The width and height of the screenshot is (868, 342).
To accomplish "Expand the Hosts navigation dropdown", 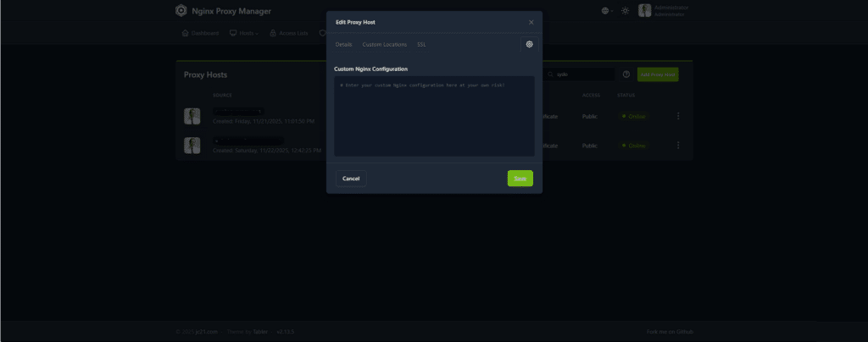I will (x=244, y=34).
